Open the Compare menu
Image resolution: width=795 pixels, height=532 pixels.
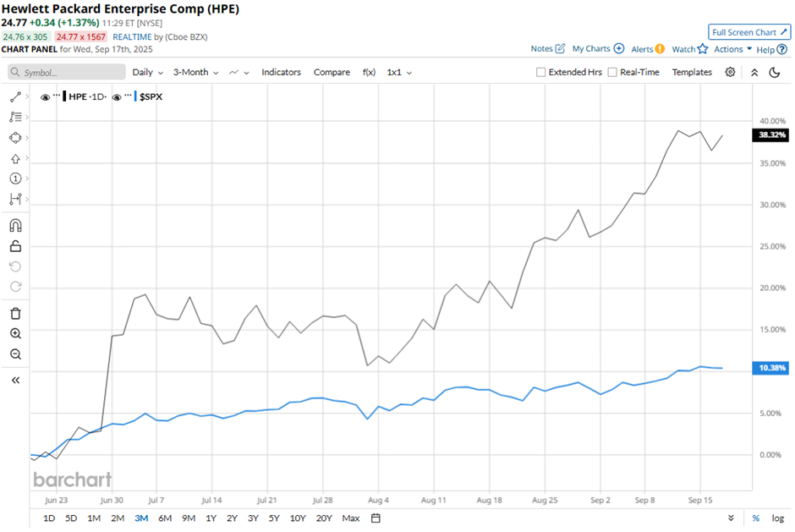pos(332,73)
